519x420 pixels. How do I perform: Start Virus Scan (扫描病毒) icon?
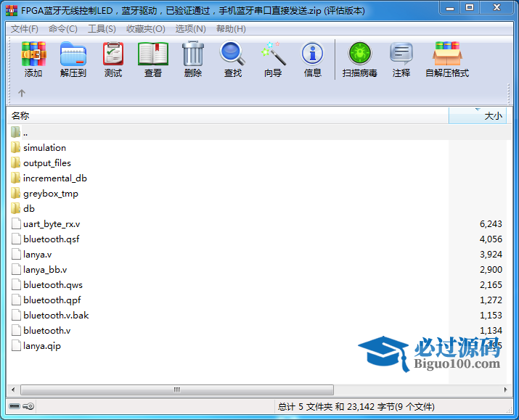pos(360,54)
